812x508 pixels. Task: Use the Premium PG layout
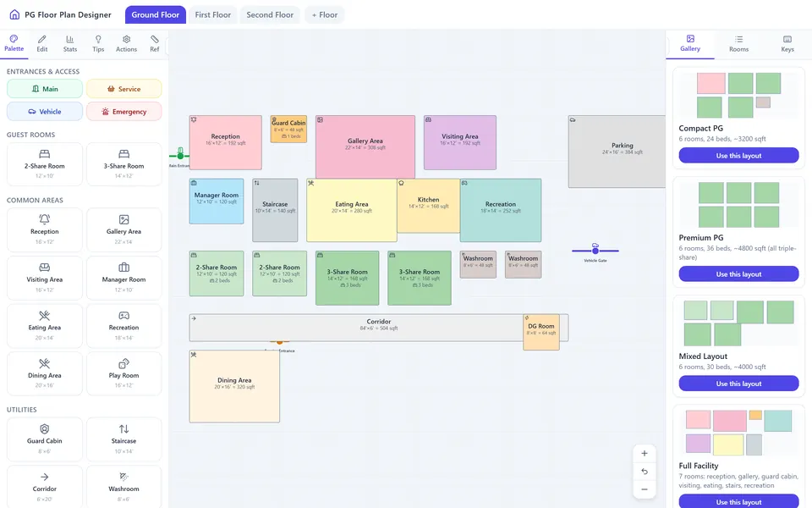coord(738,274)
